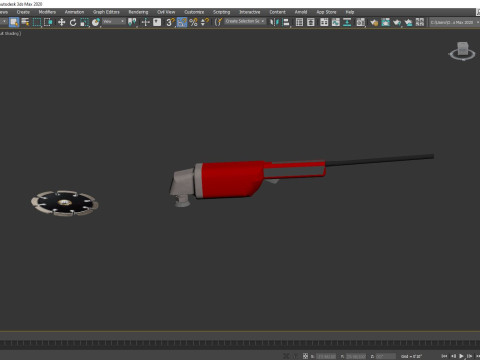Screen dimensions: 480x360
Task: Click the X coordinate field
Action: pos(326,356)
